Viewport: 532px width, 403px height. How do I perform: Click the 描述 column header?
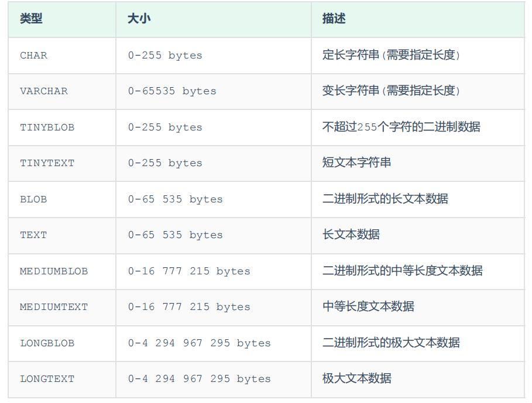334,19
